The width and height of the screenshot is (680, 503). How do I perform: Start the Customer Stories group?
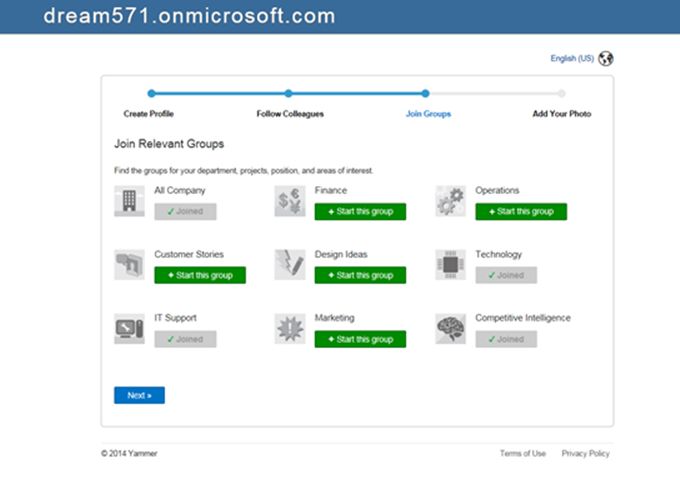(200, 275)
